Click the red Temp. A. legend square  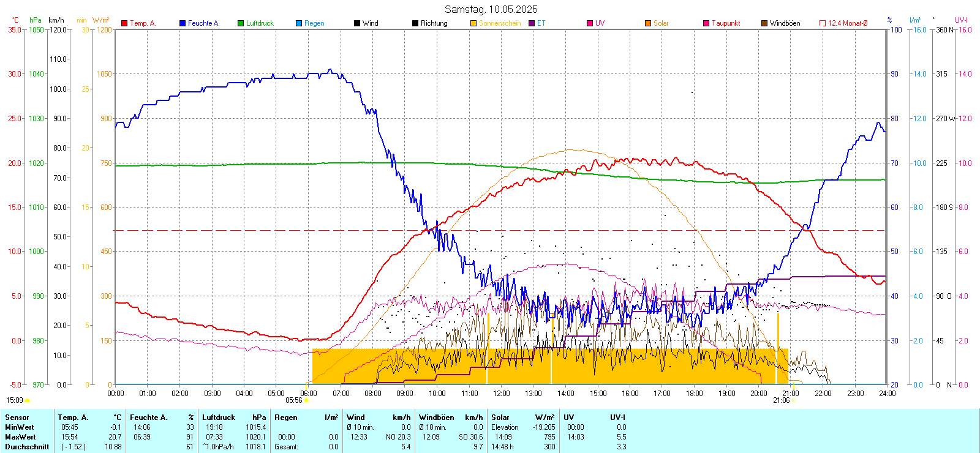tap(124, 23)
